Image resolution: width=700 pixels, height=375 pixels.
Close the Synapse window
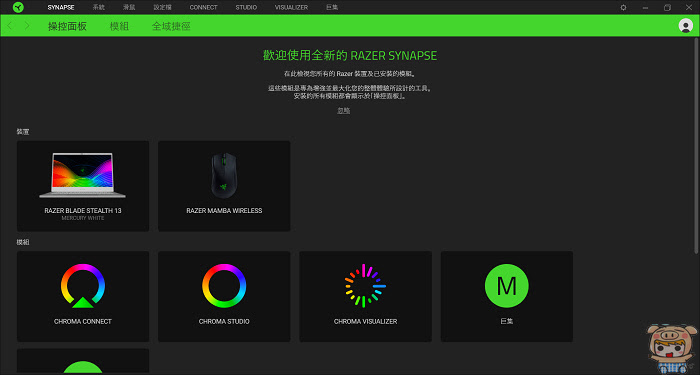pos(689,8)
